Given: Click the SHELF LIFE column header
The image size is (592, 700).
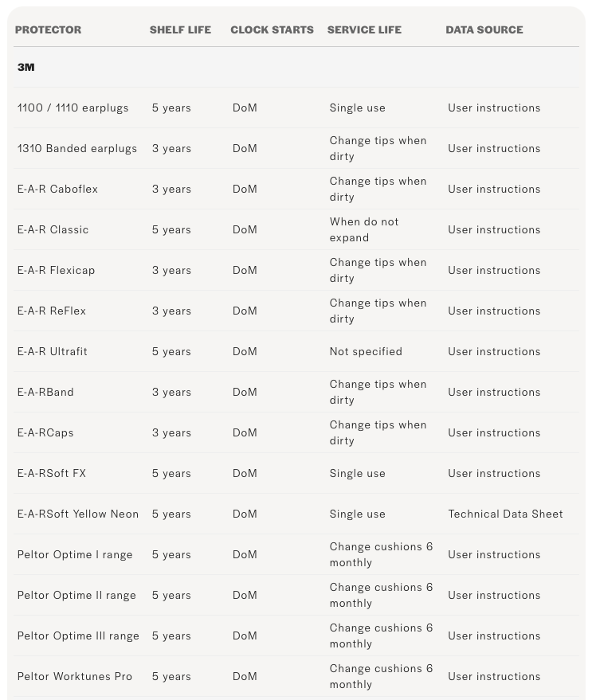Looking at the screenshot, I should click(180, 30).
